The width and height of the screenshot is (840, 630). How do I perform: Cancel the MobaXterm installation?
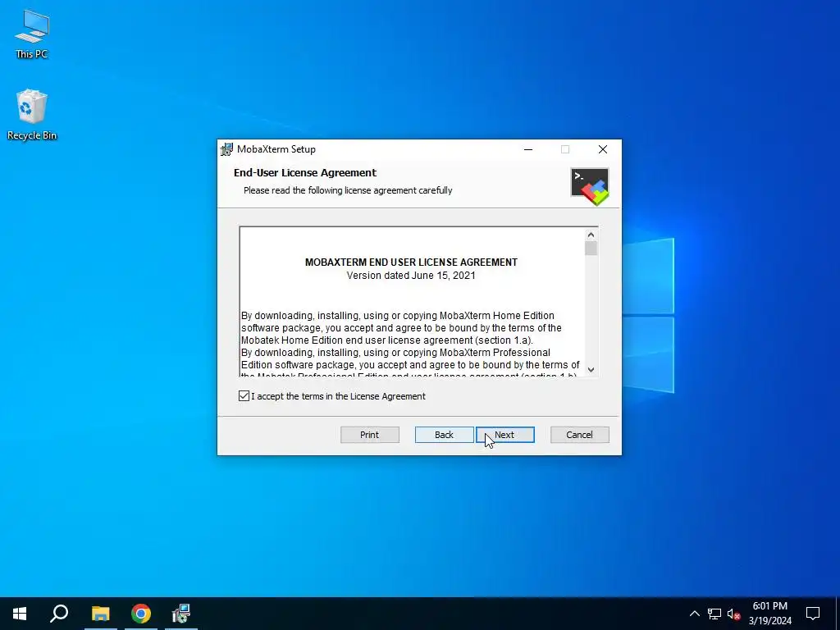[580, 435]
